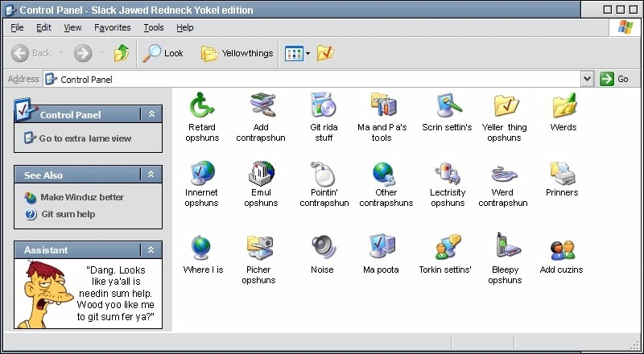Open Add cuzins users icon
Viewport: 644px width, 354px height.
pyautogui.click(x=561, y=248)
